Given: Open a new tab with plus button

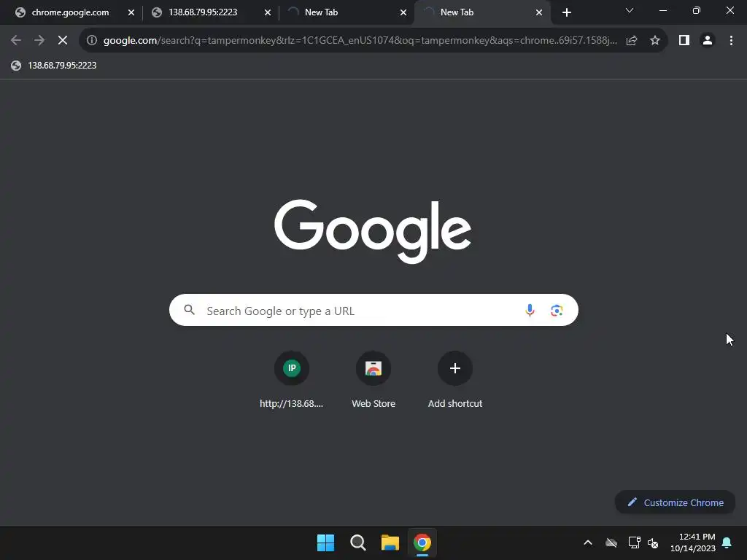Looking at the screenshot, I should click(566, 12).
